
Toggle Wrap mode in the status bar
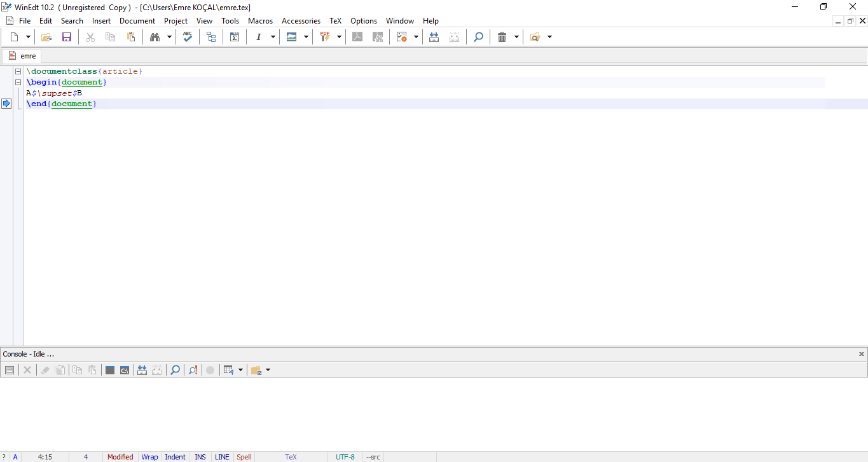pyautogui.click(x=149, y=457)
